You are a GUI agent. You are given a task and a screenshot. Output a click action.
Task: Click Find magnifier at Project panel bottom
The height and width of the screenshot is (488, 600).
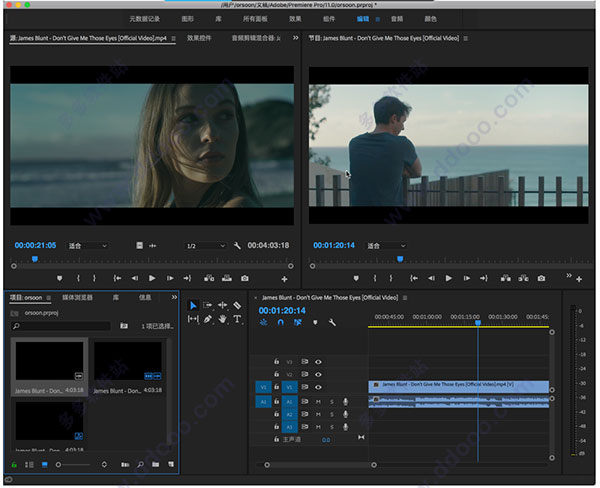tap(140, 464)
